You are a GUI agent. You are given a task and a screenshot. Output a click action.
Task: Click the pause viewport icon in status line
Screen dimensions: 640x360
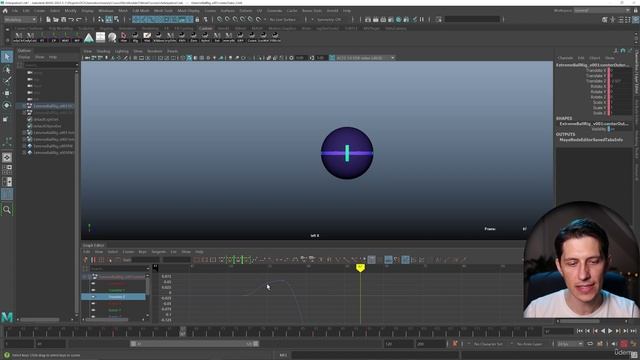[x=422, y=19]
